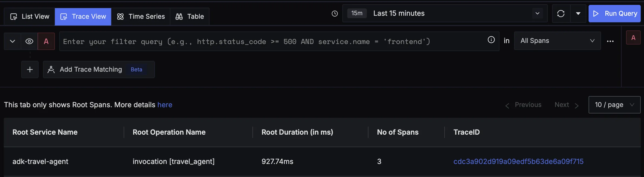Expand the auto-refresh options arrow
Viewport: 644px width, 177px height.
pos(578,14)
